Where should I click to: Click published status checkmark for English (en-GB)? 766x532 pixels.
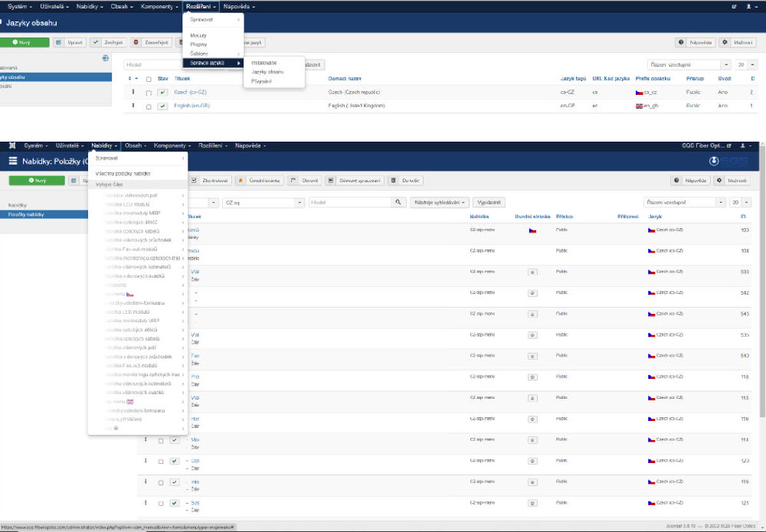coord(162,106)
